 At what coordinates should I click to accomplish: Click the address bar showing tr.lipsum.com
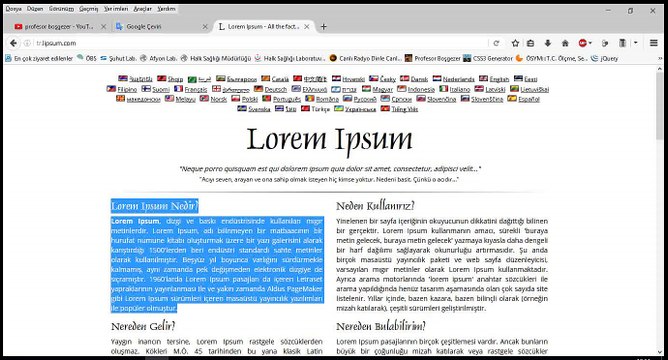[260, 43]
